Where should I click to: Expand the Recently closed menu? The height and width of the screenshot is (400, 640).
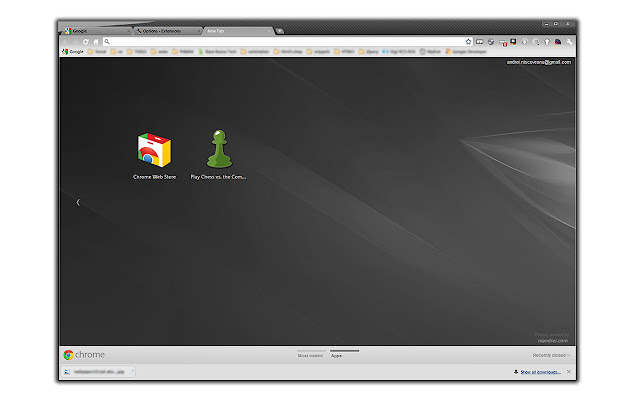(x=551, y=355)
